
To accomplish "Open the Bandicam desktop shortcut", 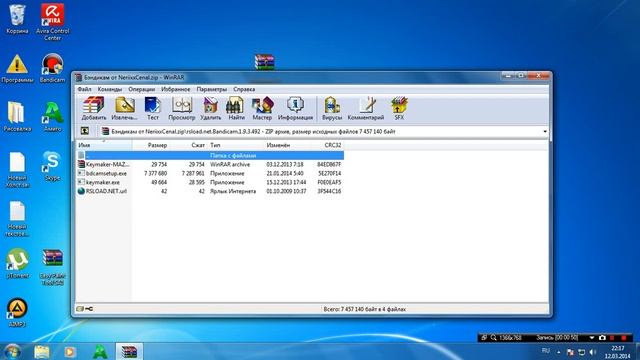I will pos(52,69).
